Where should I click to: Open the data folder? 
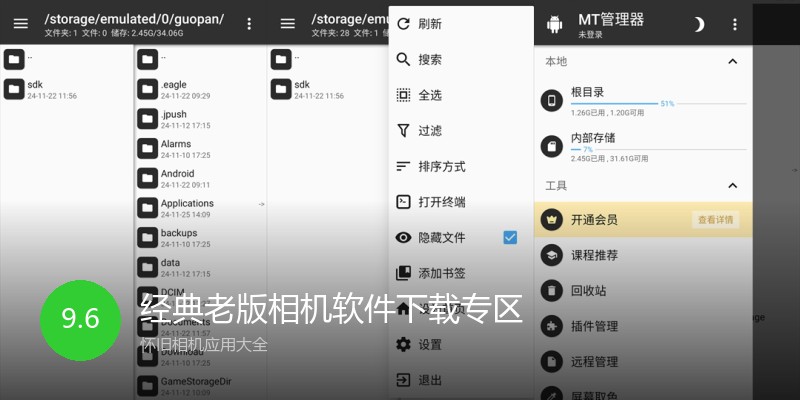200,267
